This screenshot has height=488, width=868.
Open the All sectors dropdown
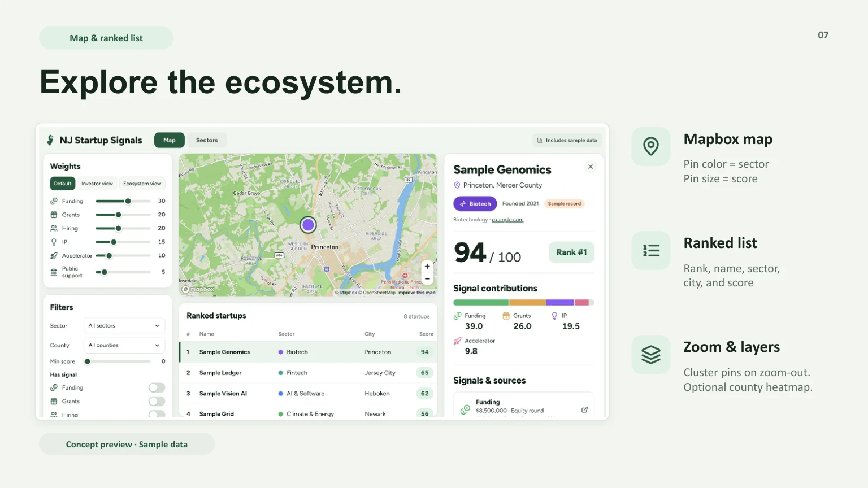124,326
